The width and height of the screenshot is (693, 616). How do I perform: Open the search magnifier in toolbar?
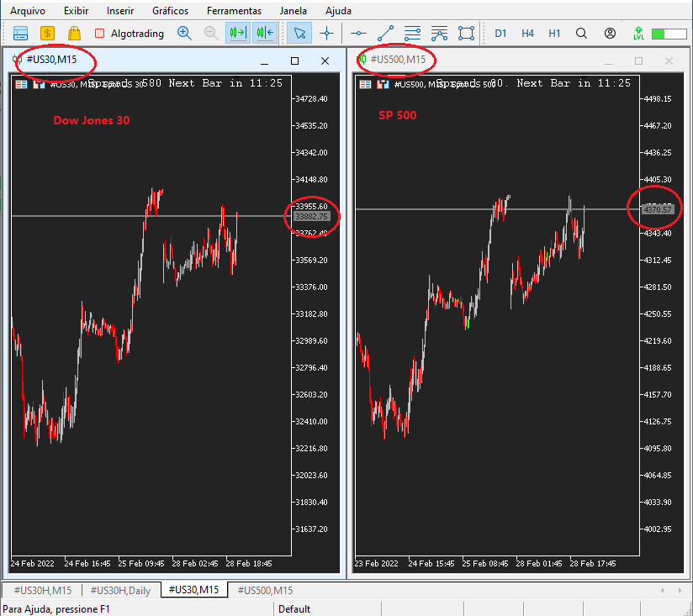pos(582,34)
